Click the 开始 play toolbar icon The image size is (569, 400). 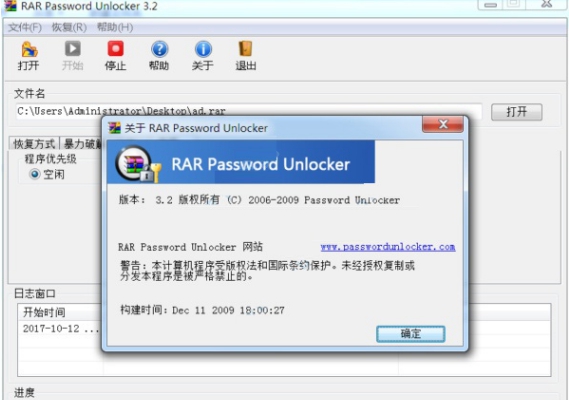(x=73, y=49)
